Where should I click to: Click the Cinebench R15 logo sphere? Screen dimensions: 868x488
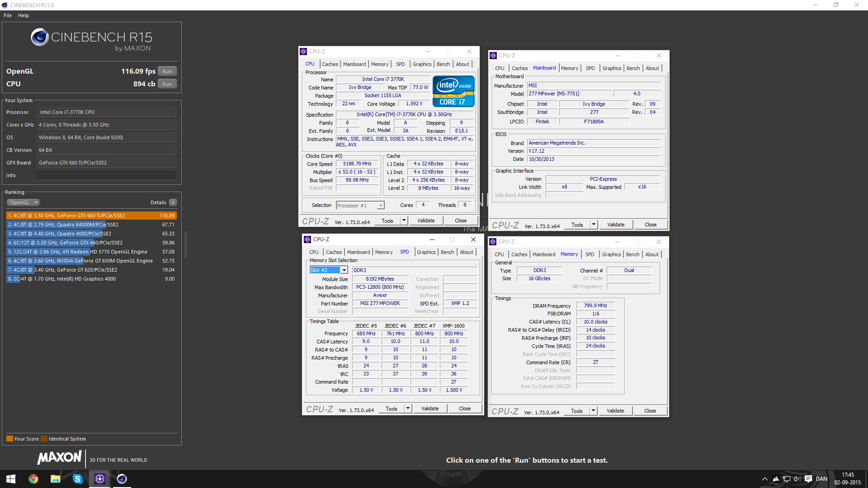click(x=40, y=37)
